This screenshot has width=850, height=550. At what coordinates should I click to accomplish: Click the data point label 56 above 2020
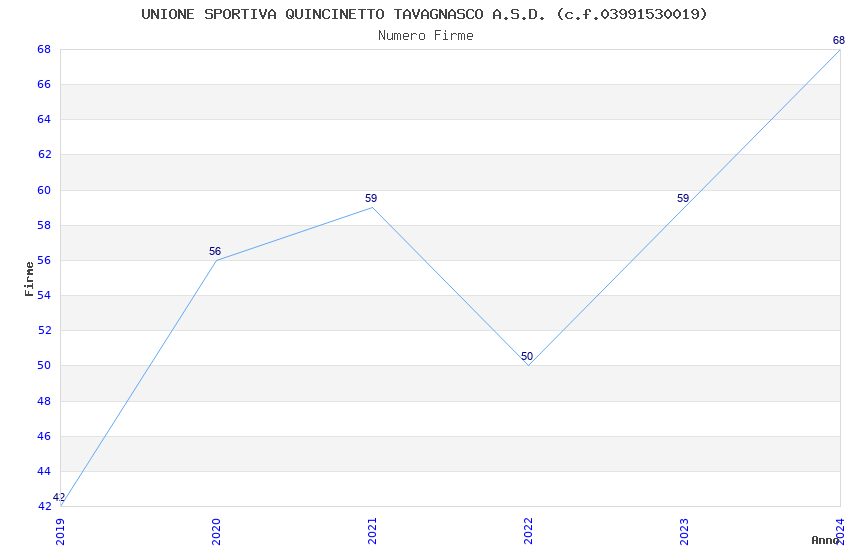point(215,251)
